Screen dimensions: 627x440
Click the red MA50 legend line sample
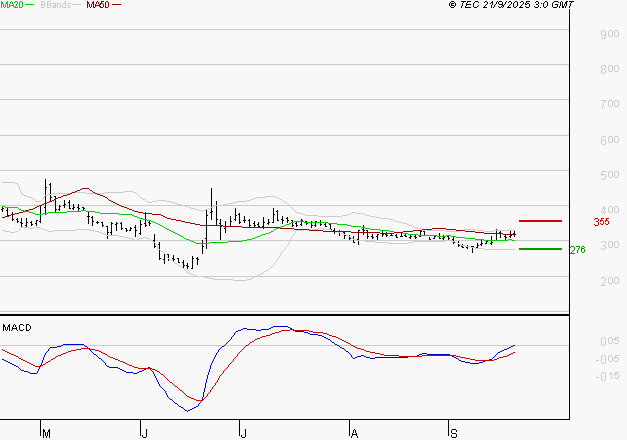pyautogui.click(x=117, y=5)
